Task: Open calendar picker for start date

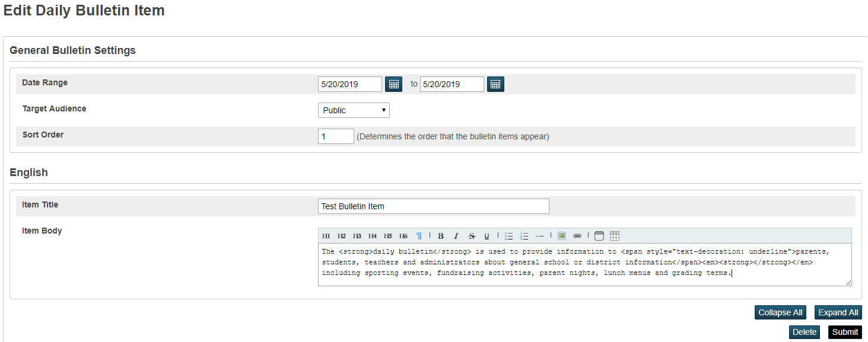Action: coord(394,84)
